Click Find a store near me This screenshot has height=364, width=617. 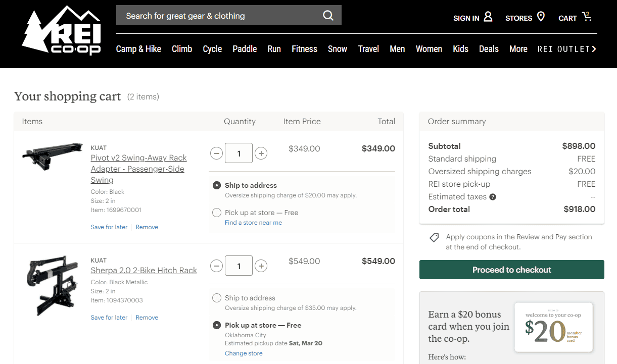coord(253,223)
